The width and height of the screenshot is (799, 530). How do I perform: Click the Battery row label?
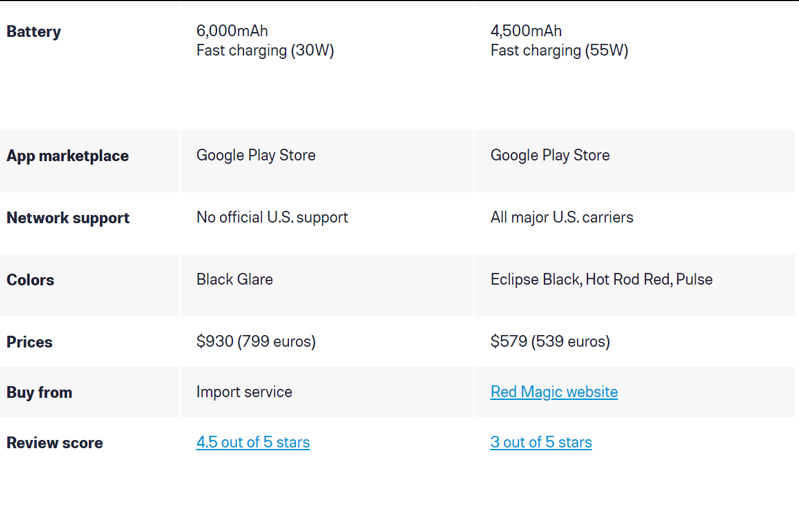point(34,32)
